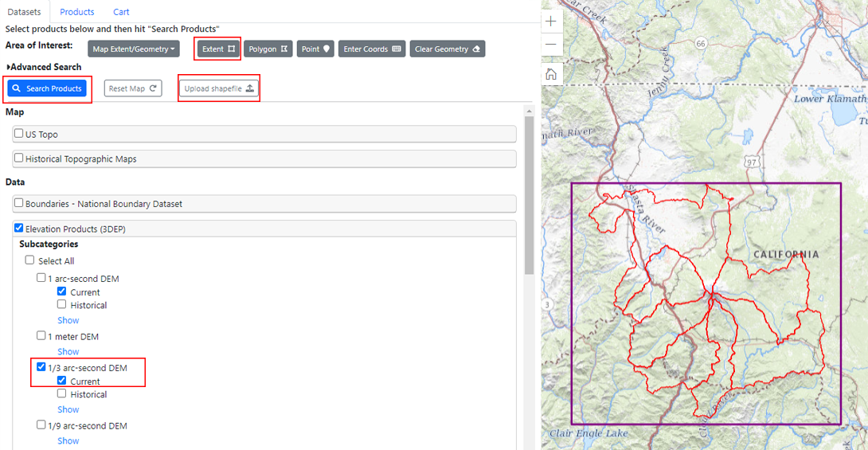Click Show under 1/3 arc-second DEM
Screen dimensions: 868x450
pyautogui.click(x=68, y=409)
